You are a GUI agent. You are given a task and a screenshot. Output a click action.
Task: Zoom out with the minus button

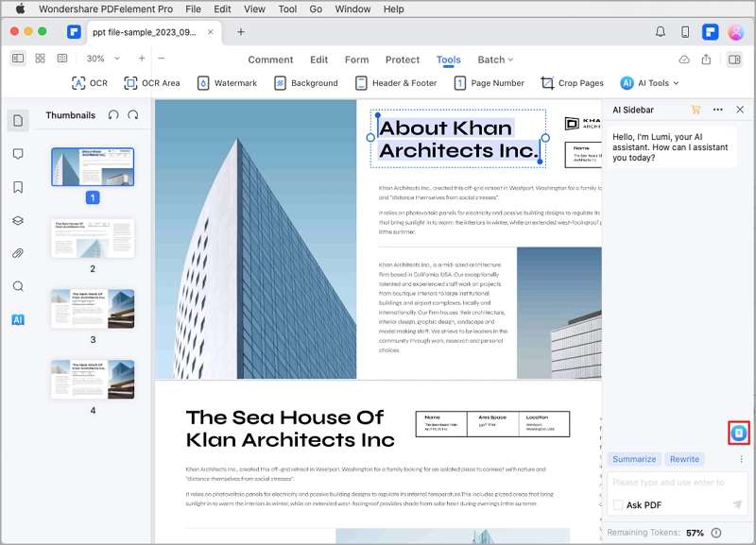tap(162, 59)
